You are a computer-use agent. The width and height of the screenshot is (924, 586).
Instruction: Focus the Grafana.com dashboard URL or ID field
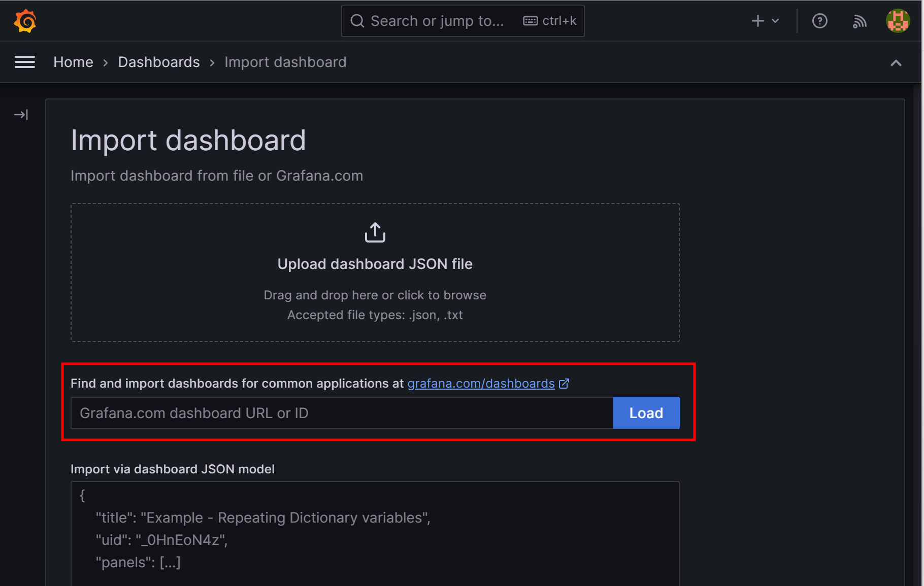pyautogui.click(x=342, y=413)
